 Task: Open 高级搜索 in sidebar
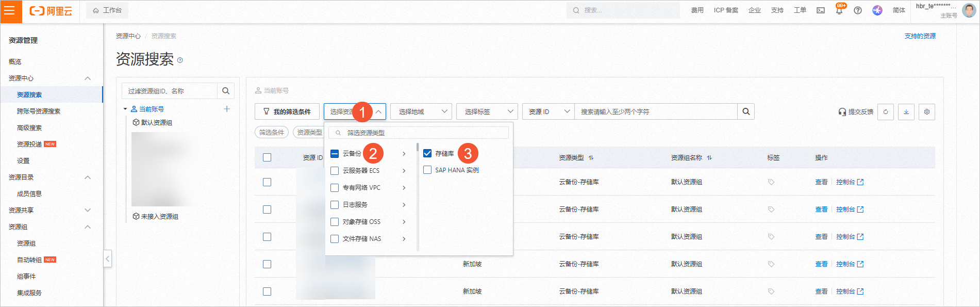[29, 128]
